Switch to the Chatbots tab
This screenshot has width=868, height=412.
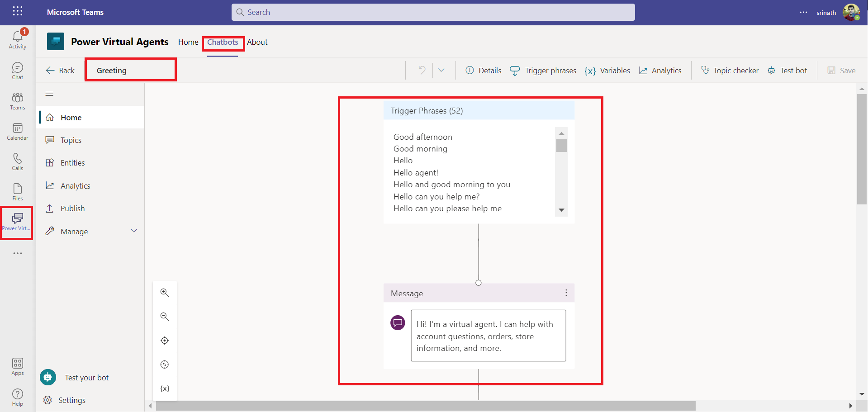(x=223, y=43)
